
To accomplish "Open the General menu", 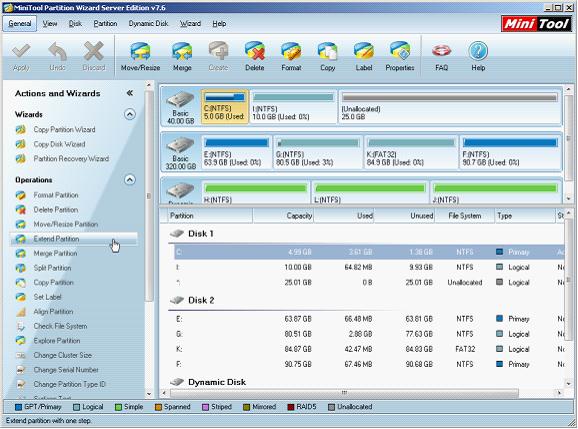I will 20,24.
